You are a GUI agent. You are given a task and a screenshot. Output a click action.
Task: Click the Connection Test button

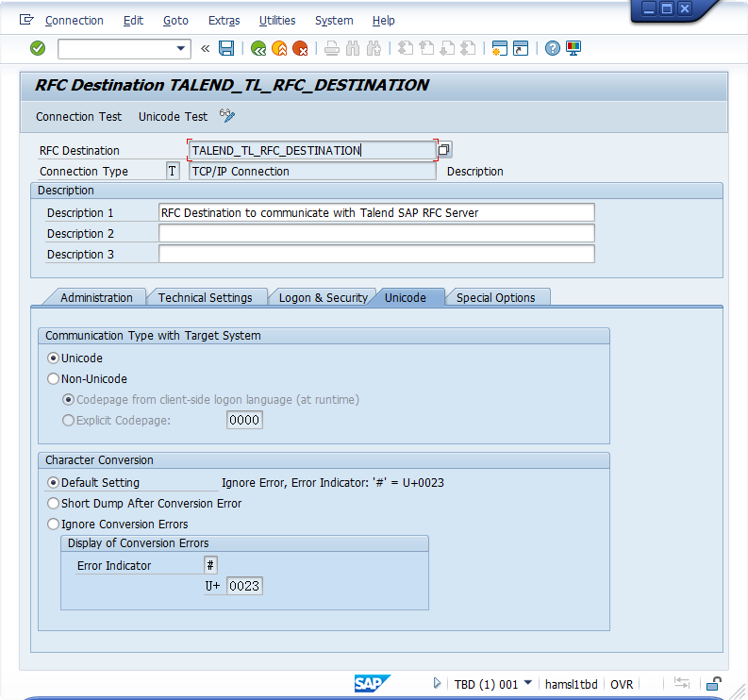(x=78, y=117)
